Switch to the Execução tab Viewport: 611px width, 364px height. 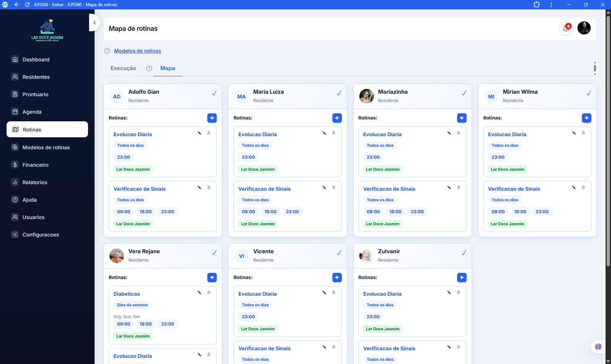(123, 68)
